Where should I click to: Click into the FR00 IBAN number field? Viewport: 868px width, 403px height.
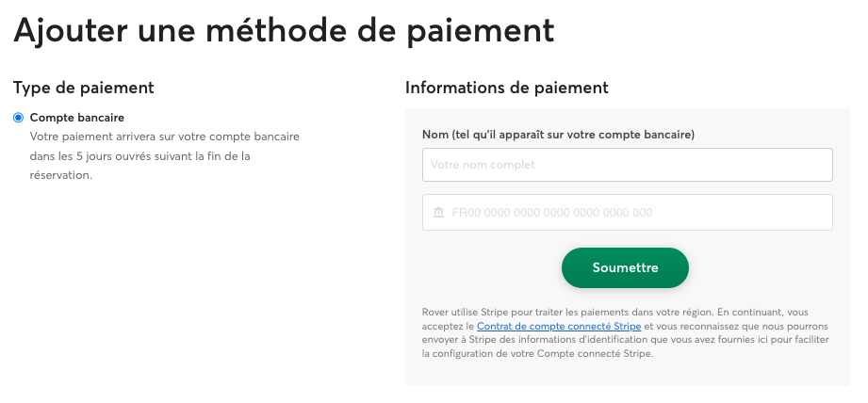pyautogui.click(x=627, y=212)
